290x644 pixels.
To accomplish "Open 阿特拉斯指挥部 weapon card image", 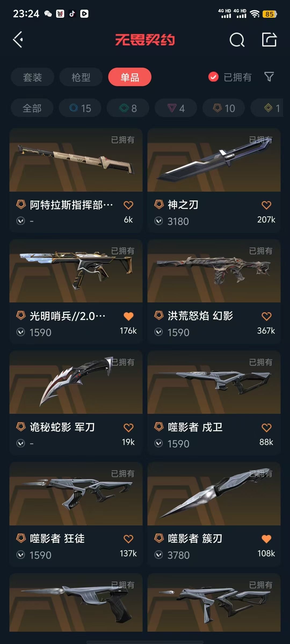I will pyautogui.click(x=76, y=160).
